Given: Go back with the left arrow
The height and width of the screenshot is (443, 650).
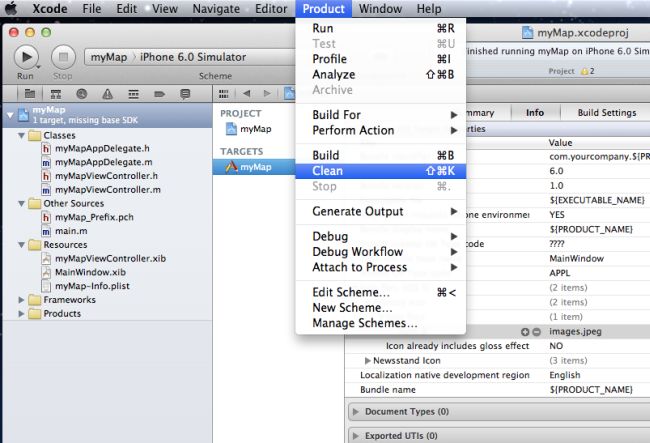Looking at the screenshot, I should [x=246, y=94].
